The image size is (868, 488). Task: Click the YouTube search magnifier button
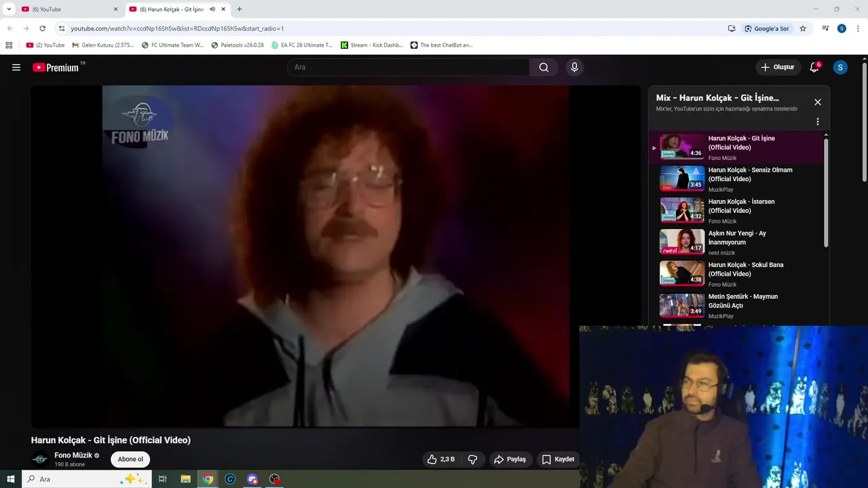(544, 67)
